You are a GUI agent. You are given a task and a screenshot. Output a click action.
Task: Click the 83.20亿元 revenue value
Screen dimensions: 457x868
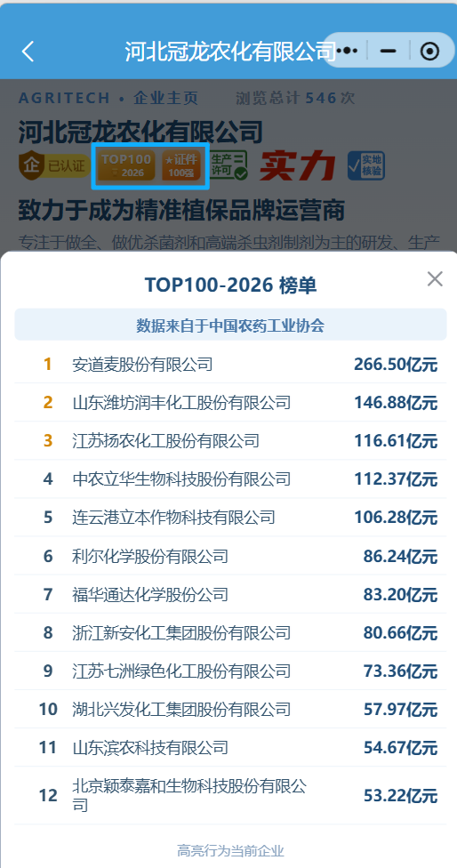click(x=401, y=595)
